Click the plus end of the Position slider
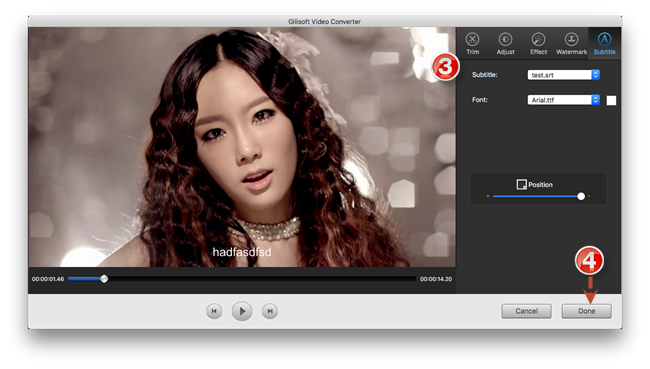This screenshot has height=369, width=650. pyautogui.click(x=589, y=196)
